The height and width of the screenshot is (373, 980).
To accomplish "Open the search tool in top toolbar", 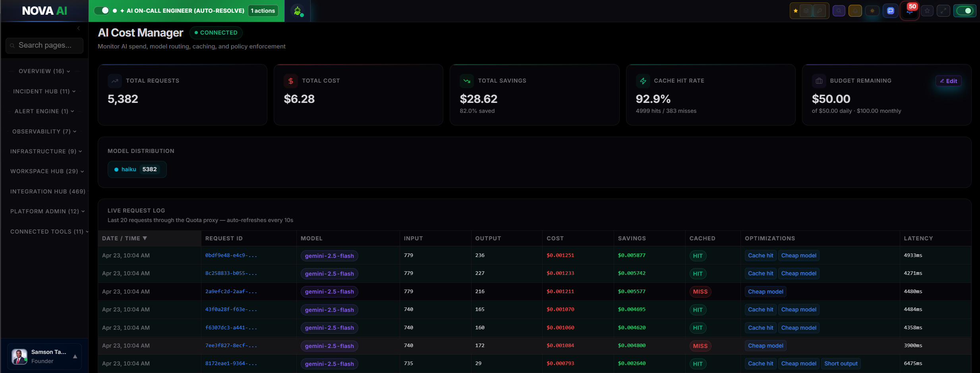I will click(839, 11).
